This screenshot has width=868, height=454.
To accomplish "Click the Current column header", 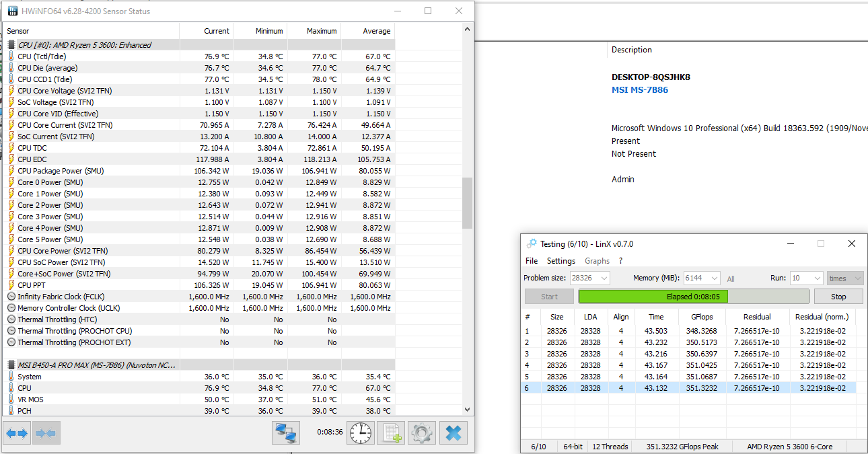I will pos(206,31).
